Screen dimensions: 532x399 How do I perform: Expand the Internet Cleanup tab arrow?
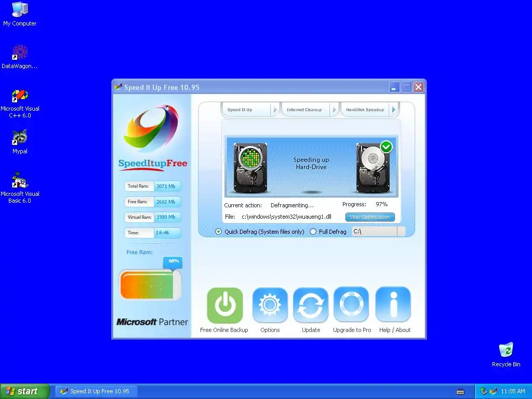(334, 110)
